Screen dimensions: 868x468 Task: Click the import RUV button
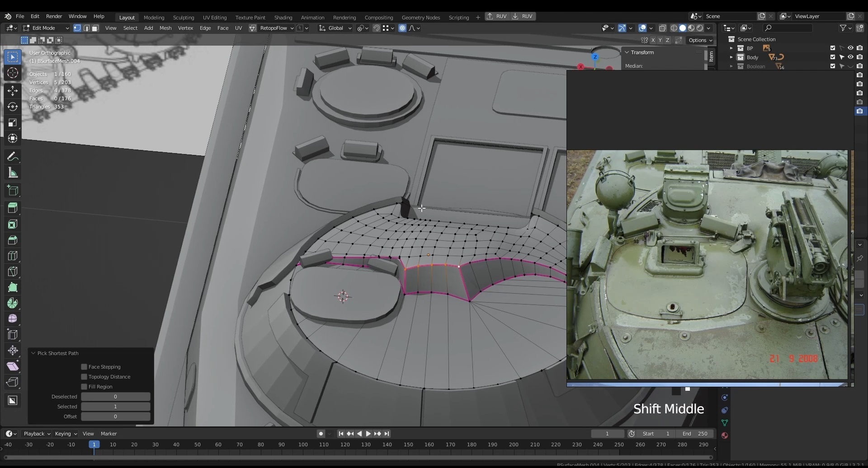pyautogui.click(x=523, y=16)
